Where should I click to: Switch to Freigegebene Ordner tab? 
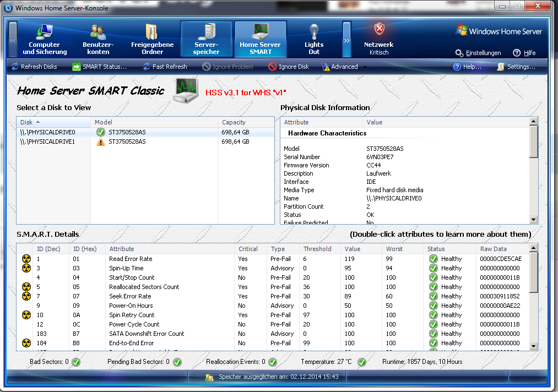tap(153, 40)
